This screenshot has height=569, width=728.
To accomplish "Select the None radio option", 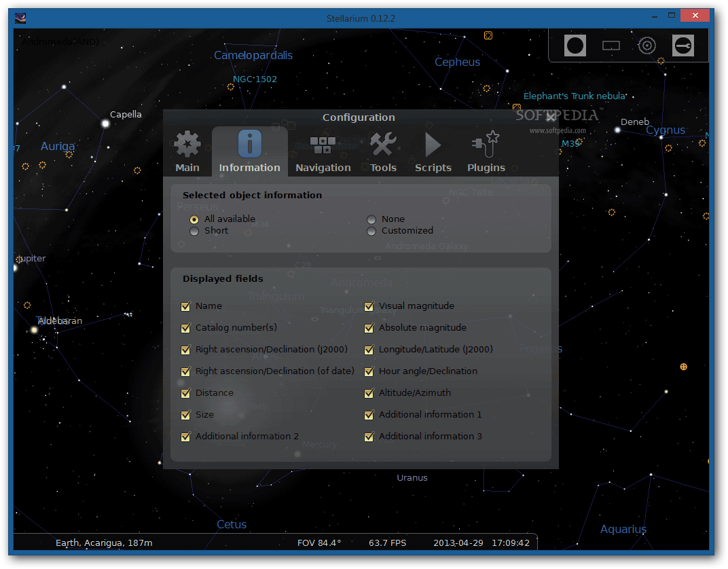I will [371, 219].
